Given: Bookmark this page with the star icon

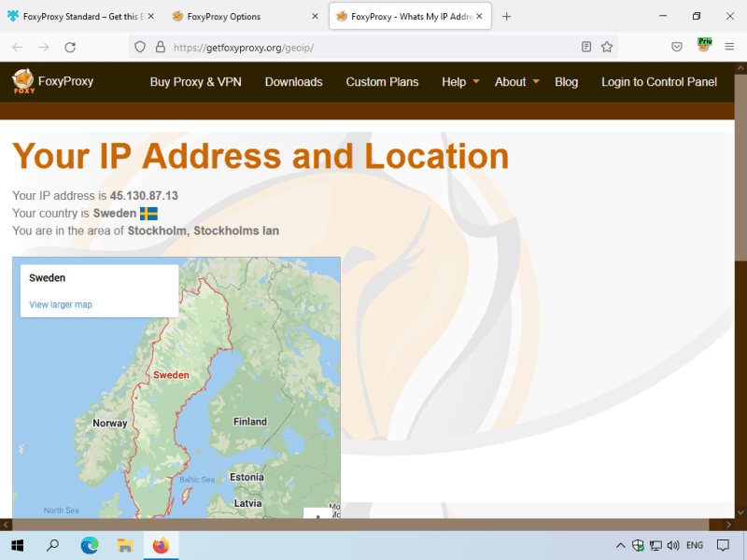Looking at the screenshot, I should click(607, 47).
